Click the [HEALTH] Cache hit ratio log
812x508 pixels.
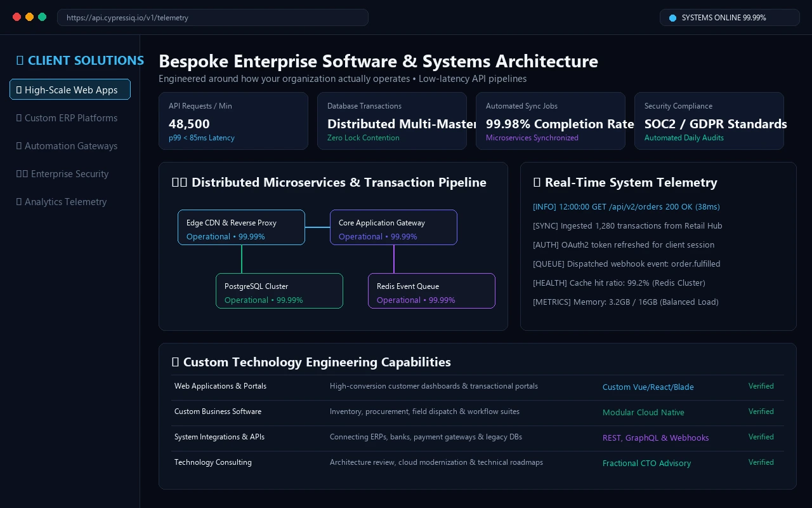(x=619, y=283)
